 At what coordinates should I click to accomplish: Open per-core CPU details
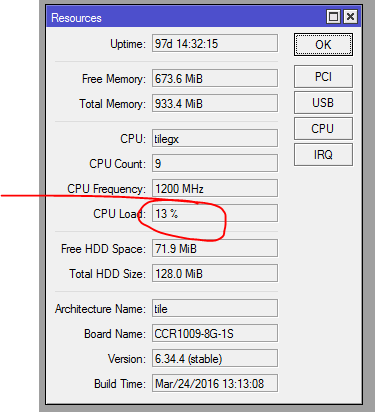[323, 129]
